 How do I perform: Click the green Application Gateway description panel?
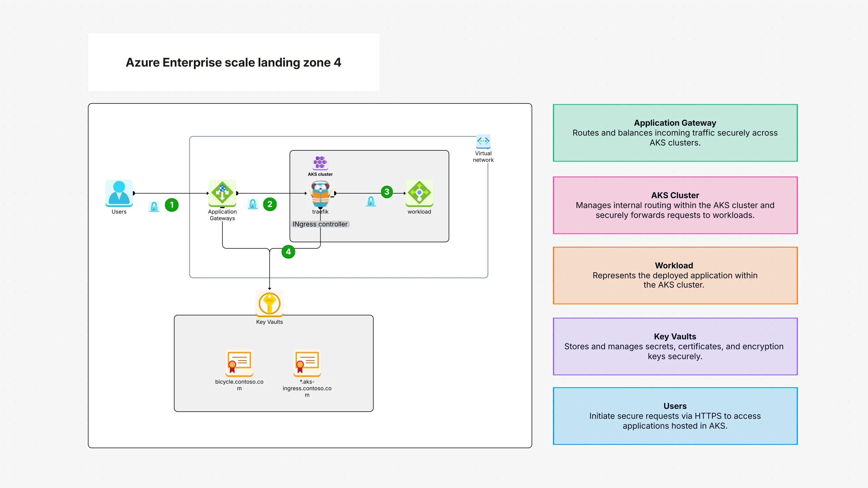coord(675,133)
